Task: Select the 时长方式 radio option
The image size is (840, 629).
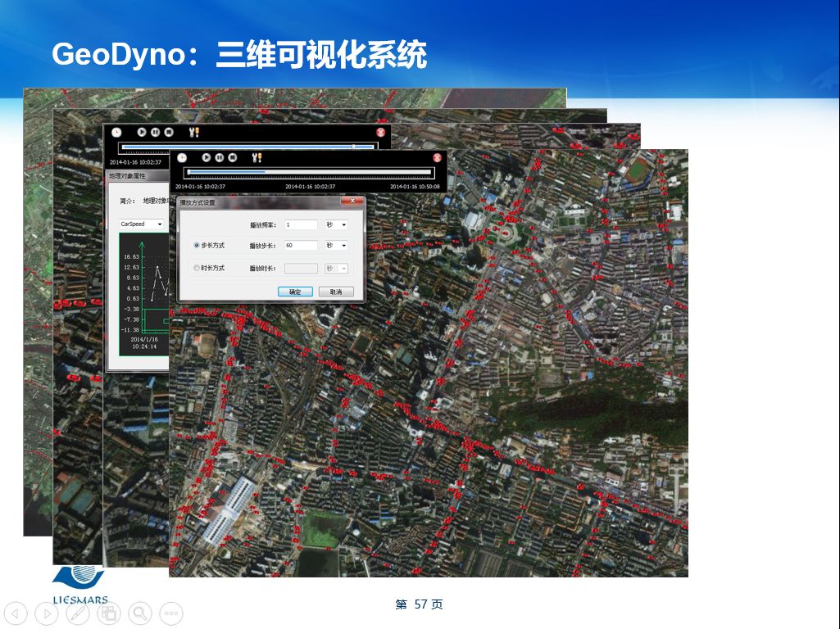Action: (197, 268)
